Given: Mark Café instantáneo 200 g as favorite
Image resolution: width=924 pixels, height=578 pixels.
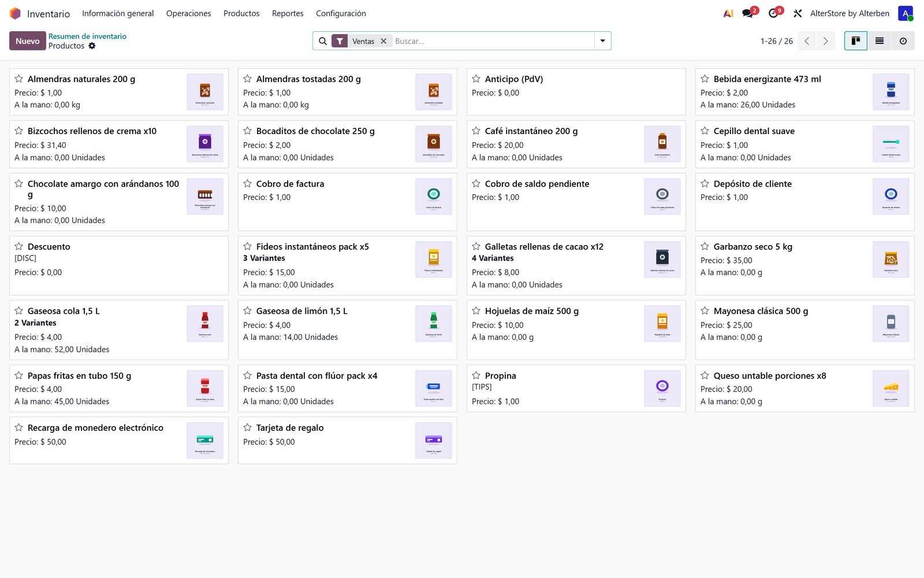Looking at the screenshot, I should click(x=476, y=131).
